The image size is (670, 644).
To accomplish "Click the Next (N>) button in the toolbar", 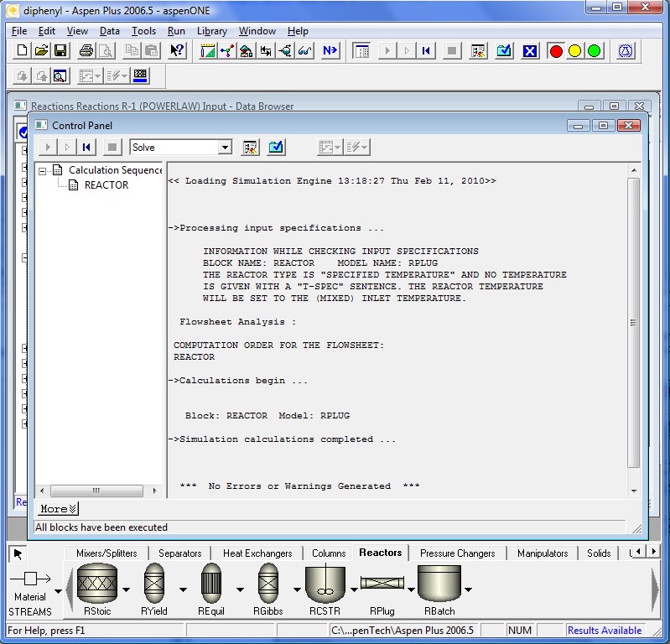I will click(x=330, y=51).
